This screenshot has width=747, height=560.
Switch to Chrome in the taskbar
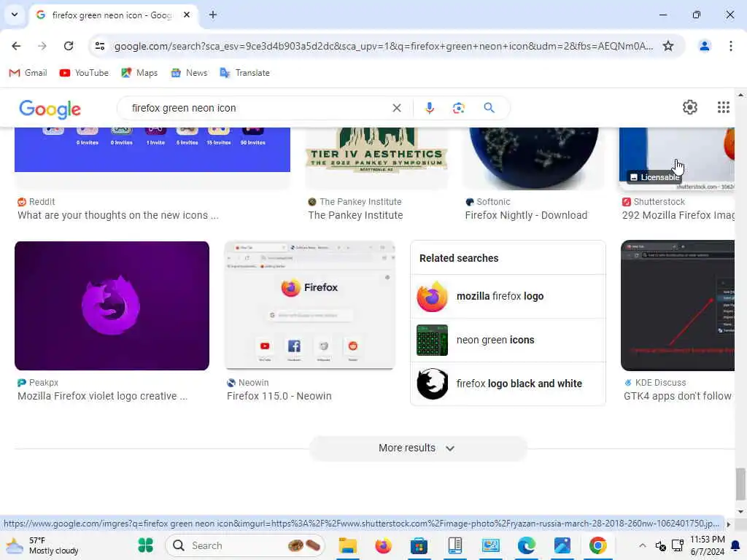click(597, 545)
